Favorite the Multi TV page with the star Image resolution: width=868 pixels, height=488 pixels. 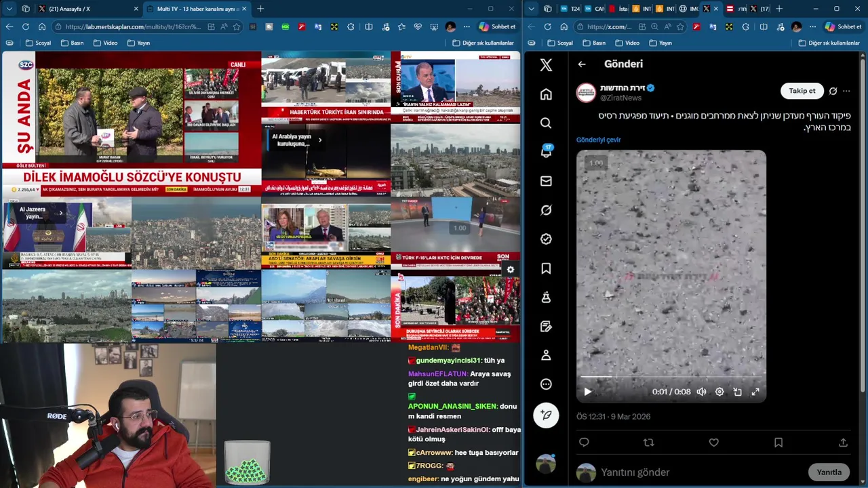(237, 26)
